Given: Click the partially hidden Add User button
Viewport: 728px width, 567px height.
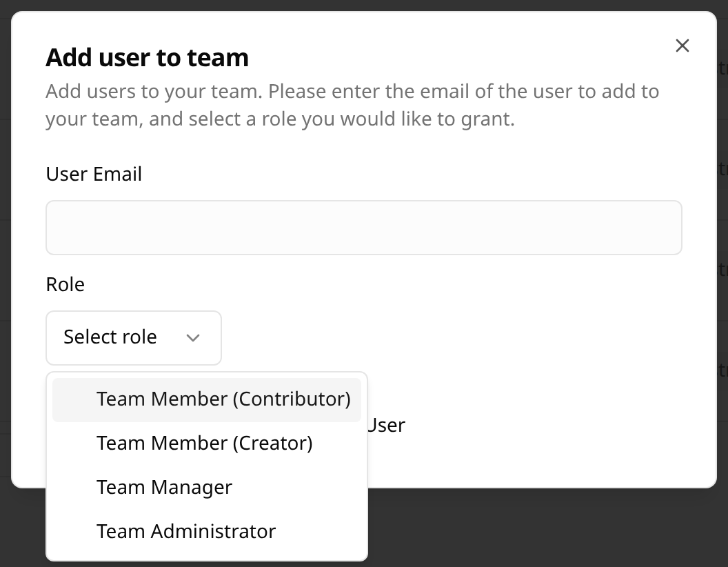Looking at the screenshot, I should point(386,426).
